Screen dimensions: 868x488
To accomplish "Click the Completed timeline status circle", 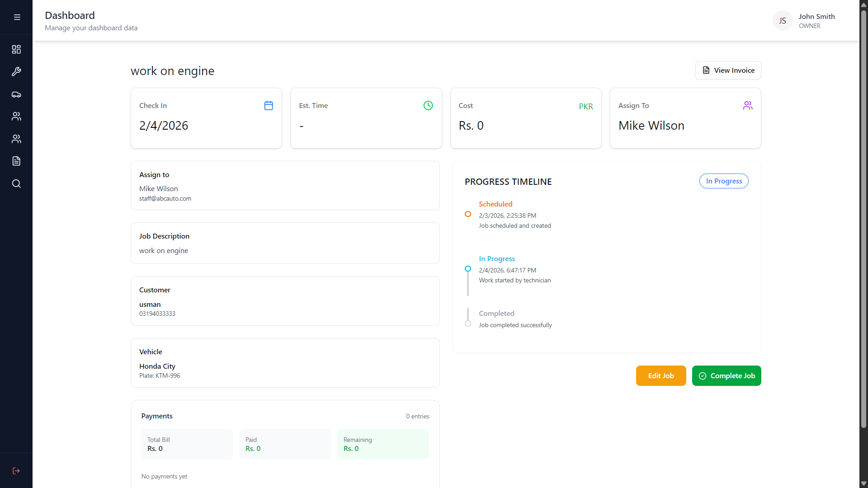I will [468, 324].
